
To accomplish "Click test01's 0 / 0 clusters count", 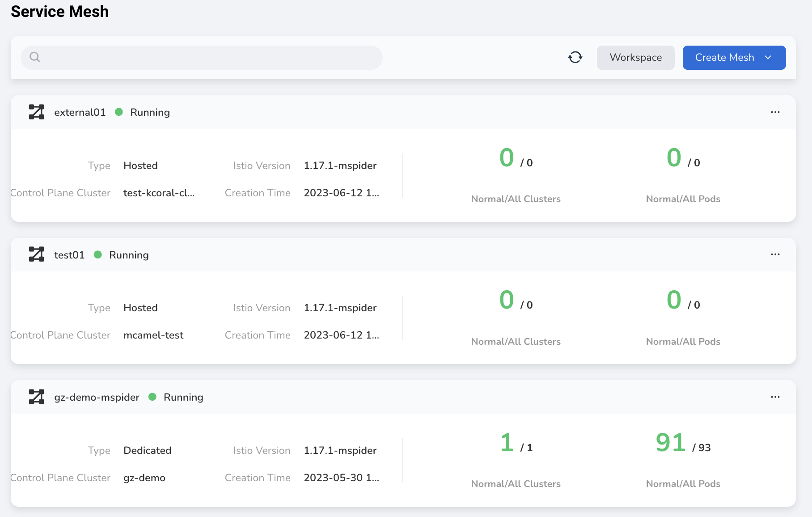I will pos(516,300).
